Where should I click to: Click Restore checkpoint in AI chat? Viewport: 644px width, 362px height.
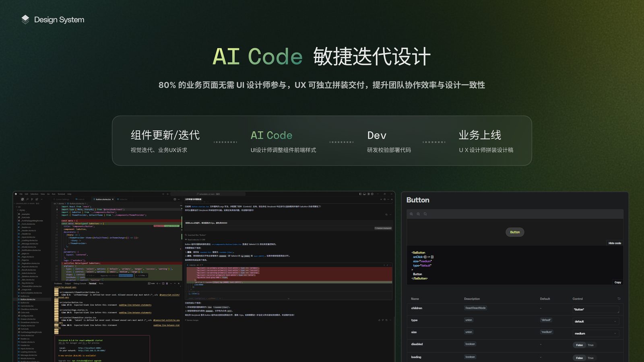click(x=383, y=228)
